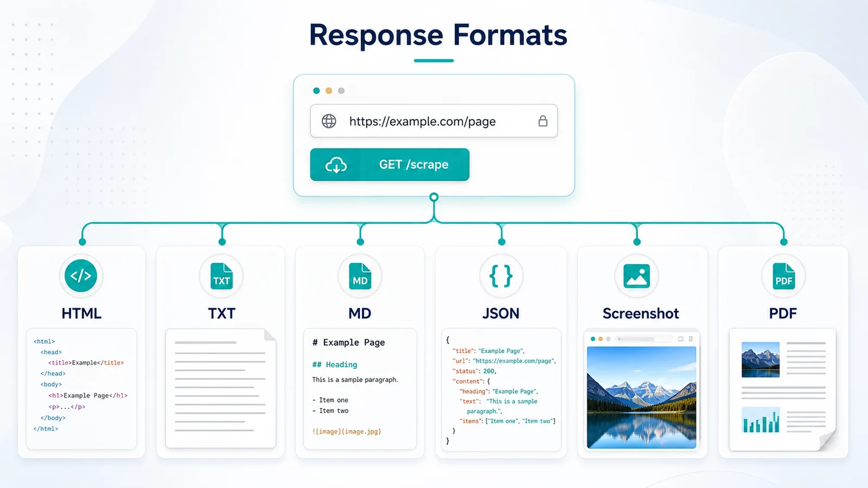Click the <title>Example</title> line
This screenshot has height=488, width=868.
tap(86, 363)
